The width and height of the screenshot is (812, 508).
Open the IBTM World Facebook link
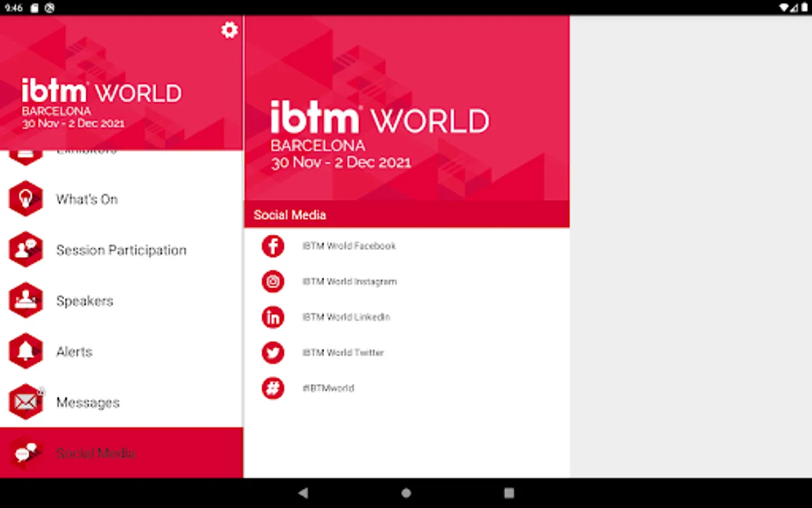407,246
